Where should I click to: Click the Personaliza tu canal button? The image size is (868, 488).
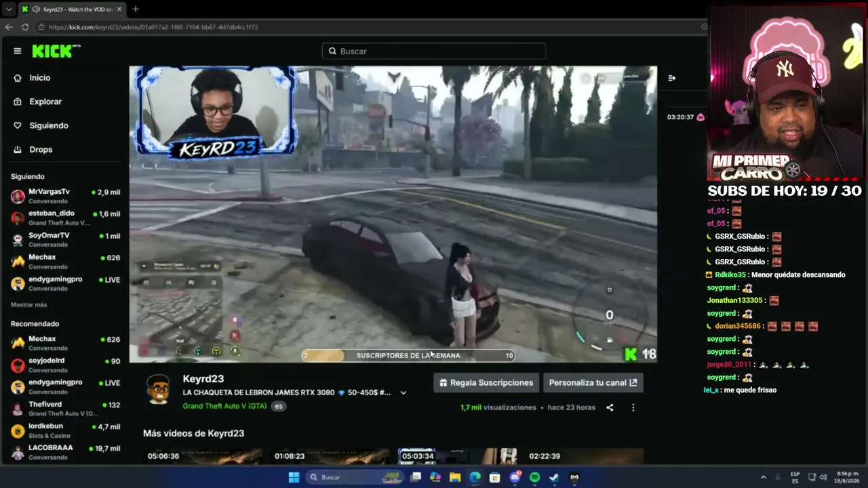pyautogui.click(x=593, y=382)
